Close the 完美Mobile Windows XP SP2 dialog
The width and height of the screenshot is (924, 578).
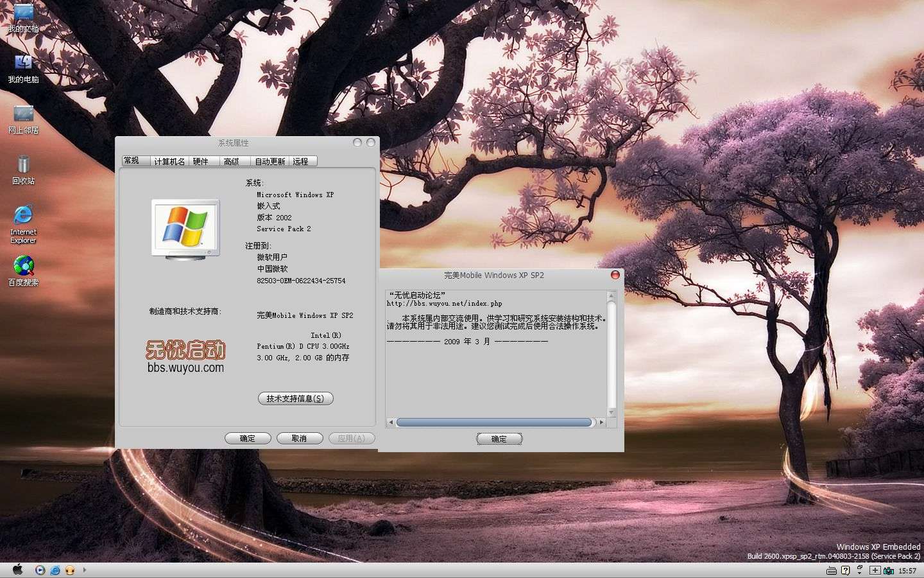click(x=615, y=275)
